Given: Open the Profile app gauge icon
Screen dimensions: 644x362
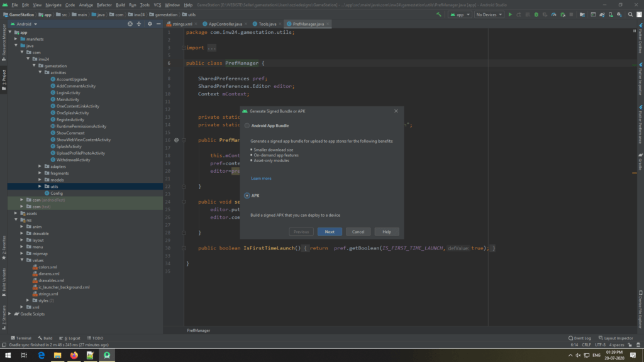Looking at the screenshot, I should point(553,15).
